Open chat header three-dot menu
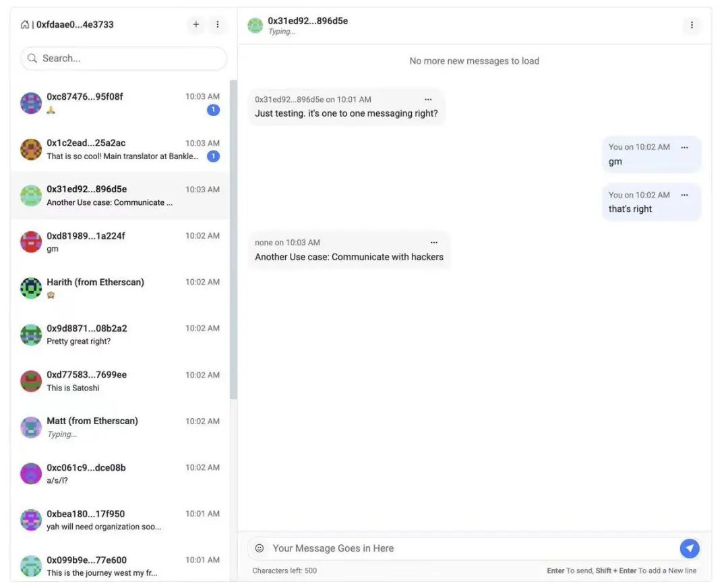The image size is (728, 588). (x=691, y=26)
